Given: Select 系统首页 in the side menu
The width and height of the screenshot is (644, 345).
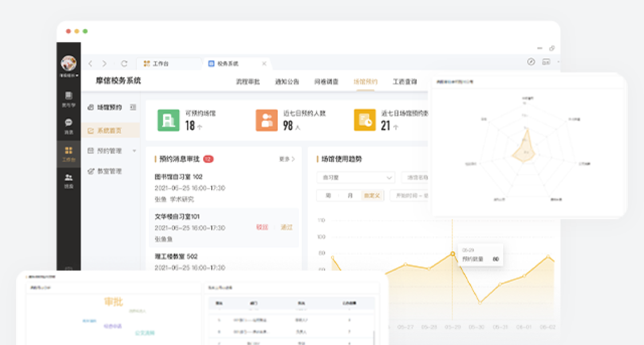Looking at the screenshot, I should (110, 130).
